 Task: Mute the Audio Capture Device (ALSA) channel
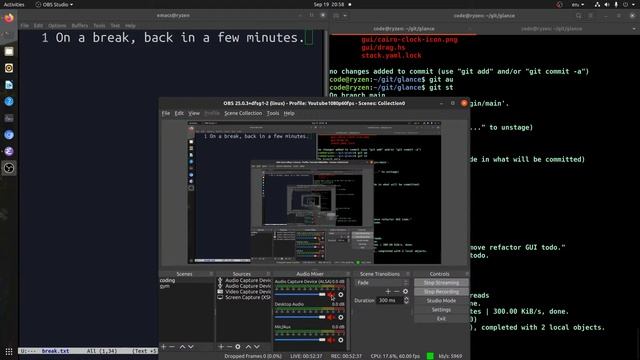(x=331, y=294)
